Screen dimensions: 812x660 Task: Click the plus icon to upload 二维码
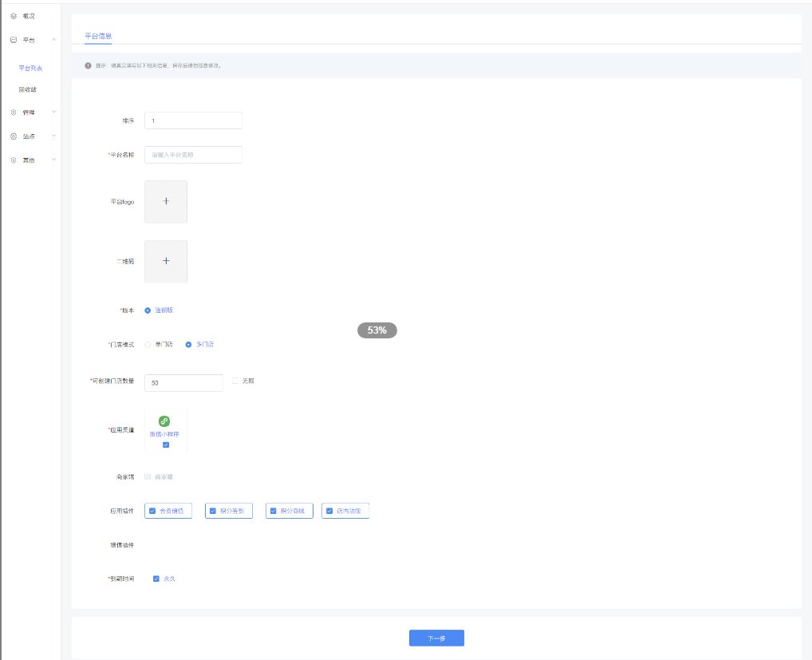[166, 261]
